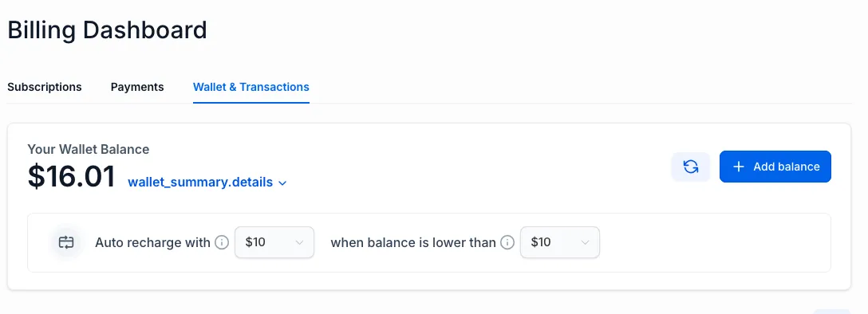The image size is (868, 314).
Task: Click the chevron beside wallet_summary.details
Action: [282, 183]
